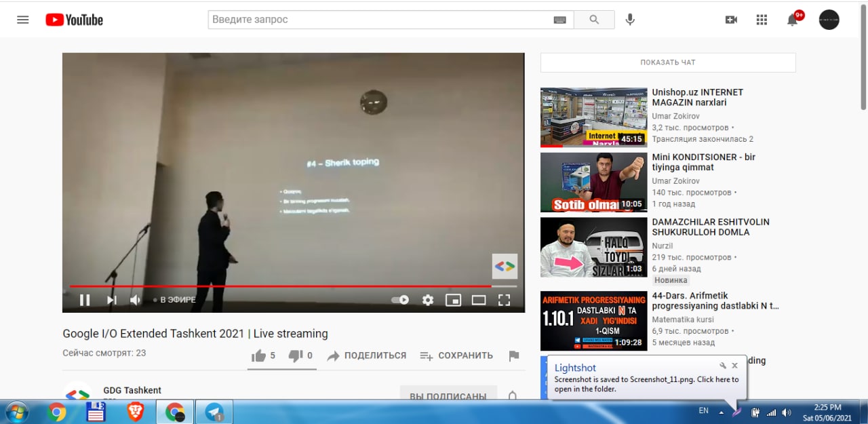Viewport: 868px width, 424px height.
Task: Open title 'Unishop.uz INTERNET MAGAZIN narxlari'
Action: [x=697, y=97]
